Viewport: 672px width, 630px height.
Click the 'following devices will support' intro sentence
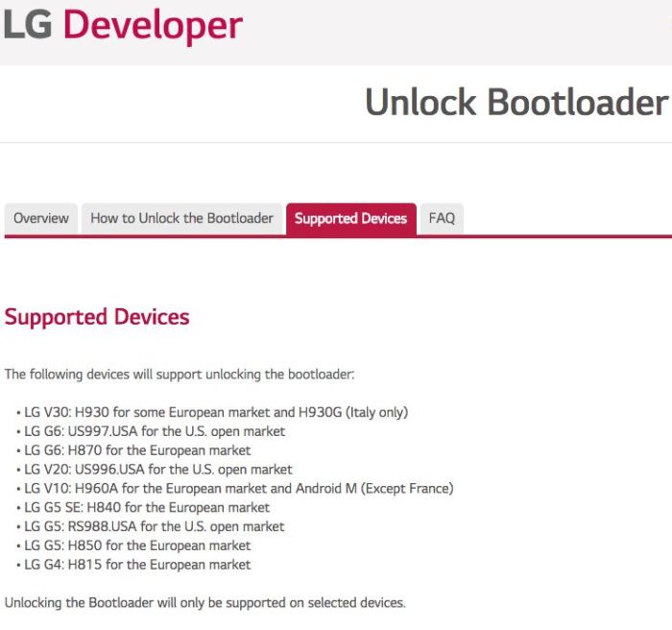(180, 375)
